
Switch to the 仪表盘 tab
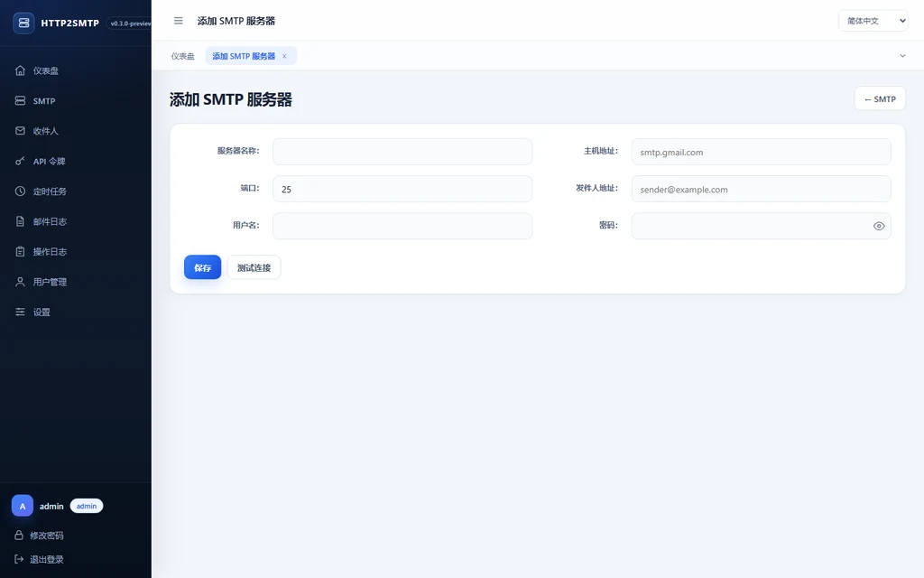click(182, 56)
